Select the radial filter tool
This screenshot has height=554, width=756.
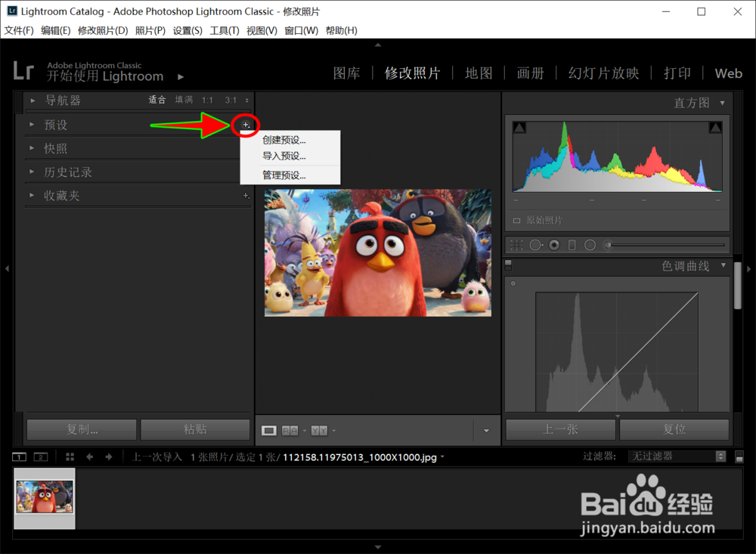pyautogui.click(x=590, y=245)
